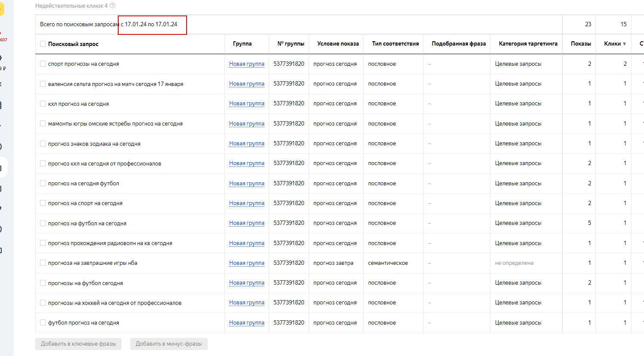Open 'Новая группа' link for 'прогноза на завтрашние игры нба'
This screenshot has height=356, width=644.
(x=246, y=263)
